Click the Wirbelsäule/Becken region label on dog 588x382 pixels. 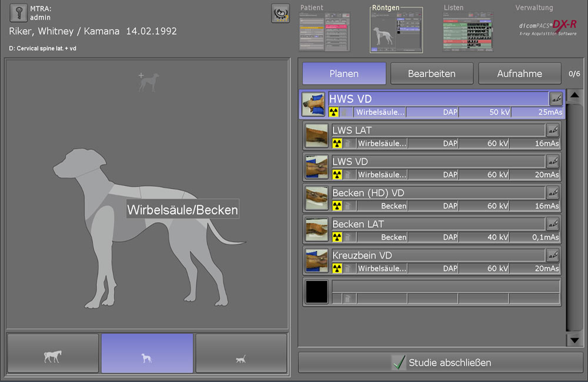pos(183,210)
